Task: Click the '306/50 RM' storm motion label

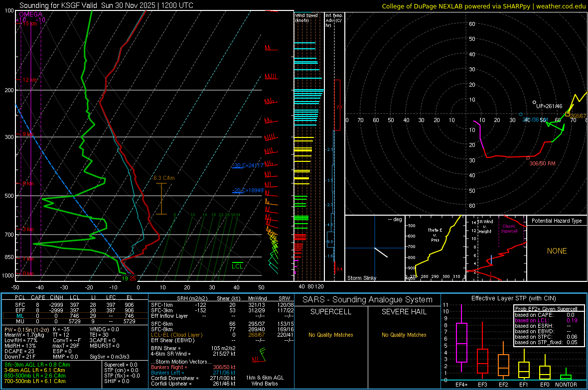Action: click(x=542, y=163)
